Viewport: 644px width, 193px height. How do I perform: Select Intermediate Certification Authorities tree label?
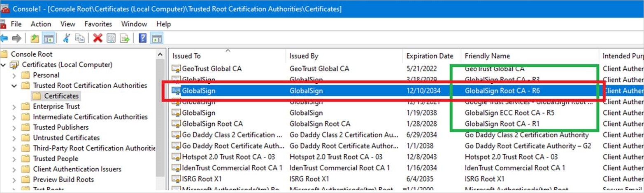[x=90, y=117]
